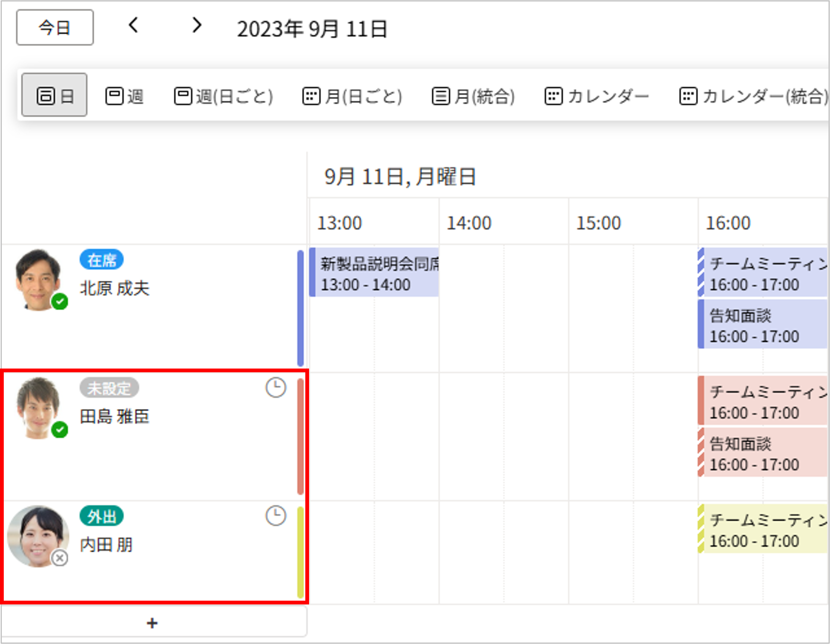
Task: Click the clock icon beside 内田 朋
Action: click(x=276, y=516)
